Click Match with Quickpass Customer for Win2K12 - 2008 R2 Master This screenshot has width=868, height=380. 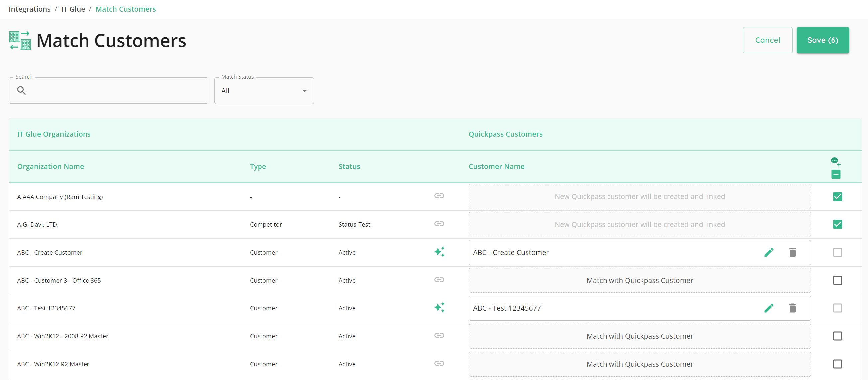tap(639, 336)
